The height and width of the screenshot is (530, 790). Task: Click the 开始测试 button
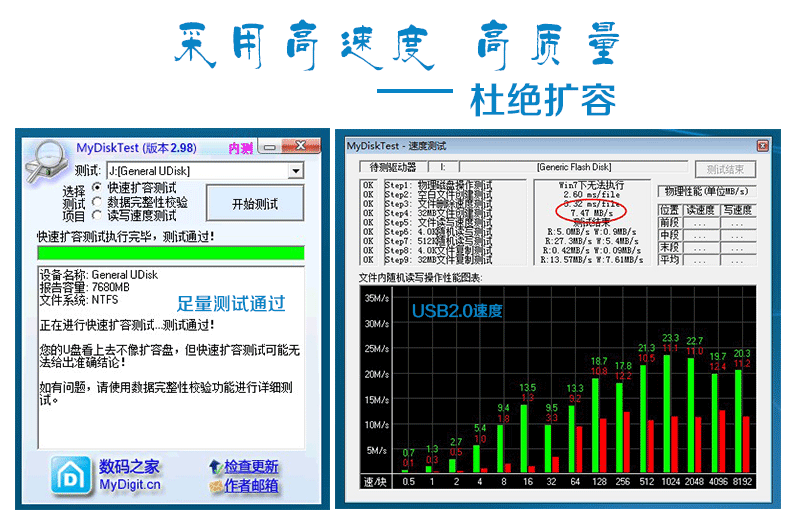point(255,203)
